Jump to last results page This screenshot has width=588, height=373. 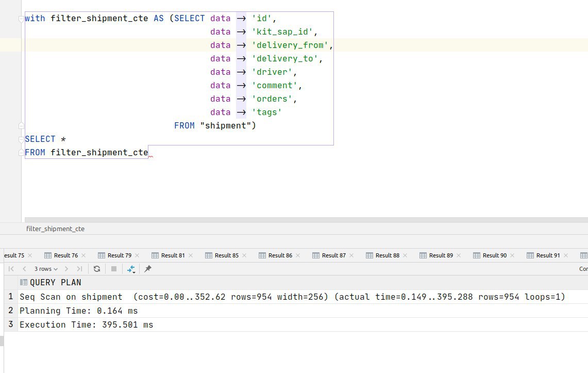tap(79, 269)
